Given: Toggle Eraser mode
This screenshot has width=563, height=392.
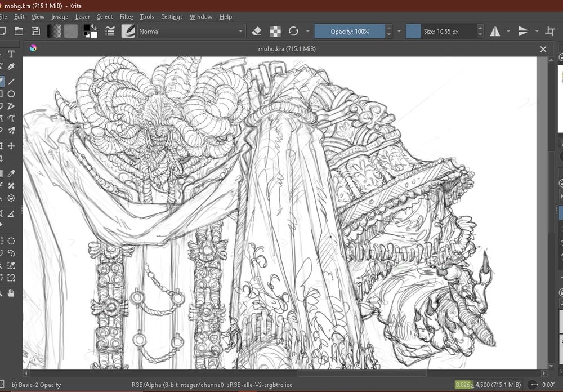Looking at the screenshot, I should tap(256, 32).
